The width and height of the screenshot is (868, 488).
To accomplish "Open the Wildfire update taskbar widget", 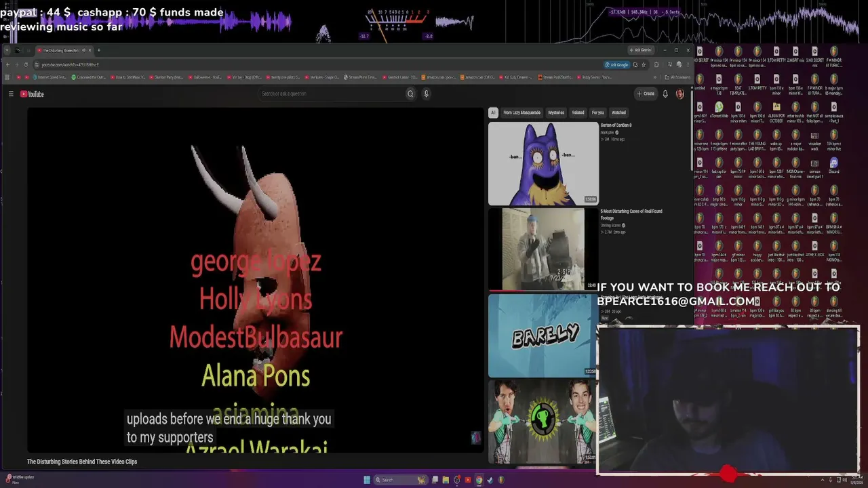I will point(19,479).
